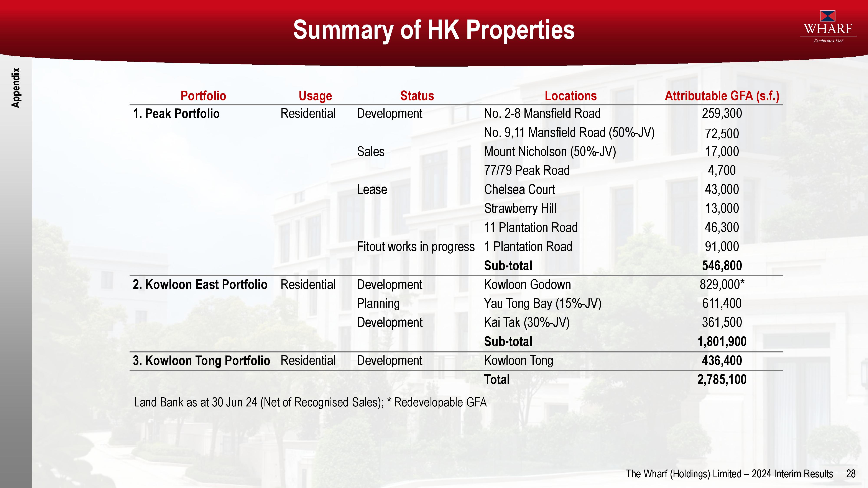Click the 'Planning' status cell
This screenshot has width=868, height=488.
378,304
